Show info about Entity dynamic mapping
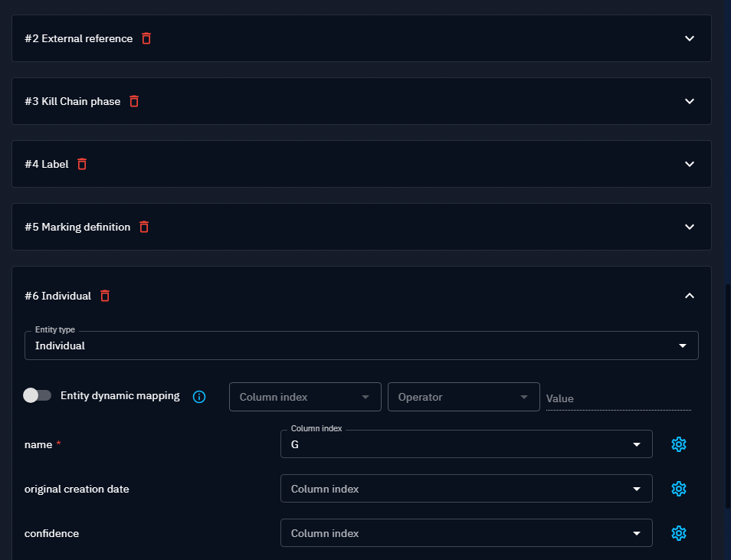The width and height of the screenshot is (731, 560). 199,397
